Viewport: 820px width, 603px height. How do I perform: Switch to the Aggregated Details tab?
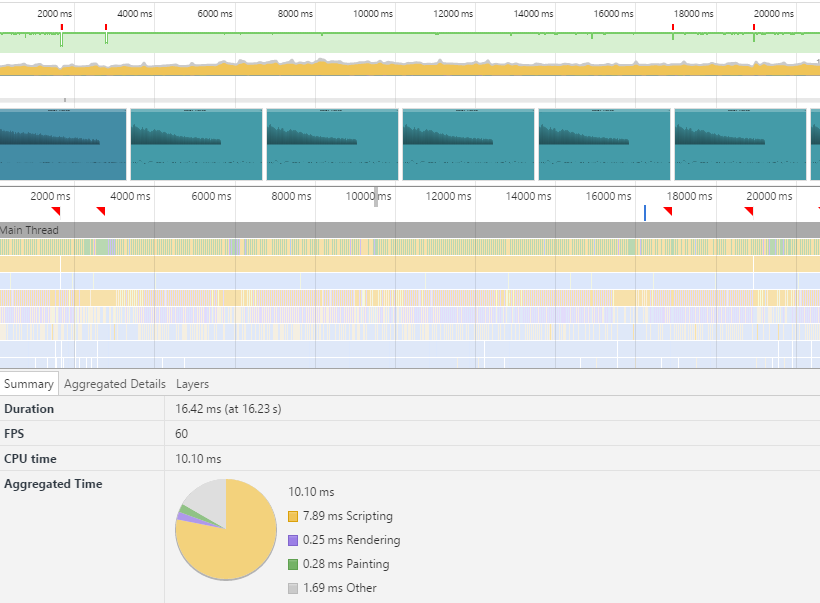(x=114, y=384)
